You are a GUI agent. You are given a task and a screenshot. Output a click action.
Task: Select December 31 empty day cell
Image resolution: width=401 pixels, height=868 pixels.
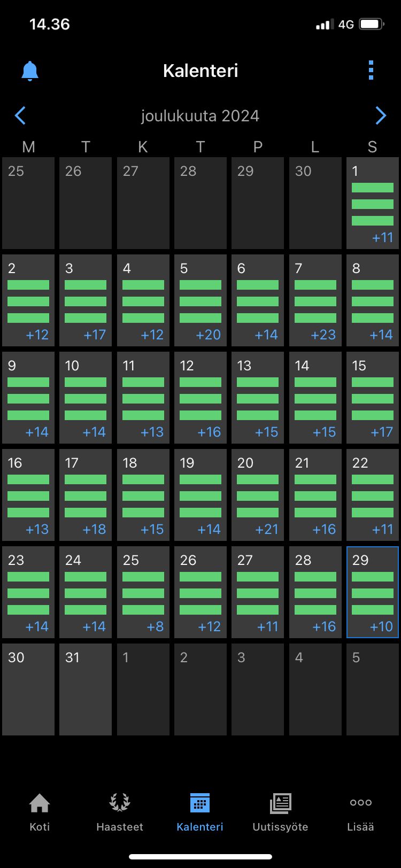click(86, 689)
